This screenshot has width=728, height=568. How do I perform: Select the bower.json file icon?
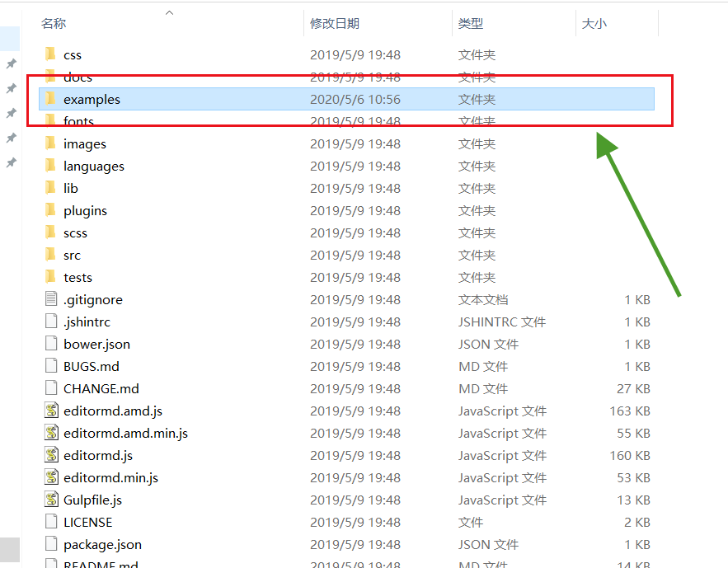click(x=51, y=344)
